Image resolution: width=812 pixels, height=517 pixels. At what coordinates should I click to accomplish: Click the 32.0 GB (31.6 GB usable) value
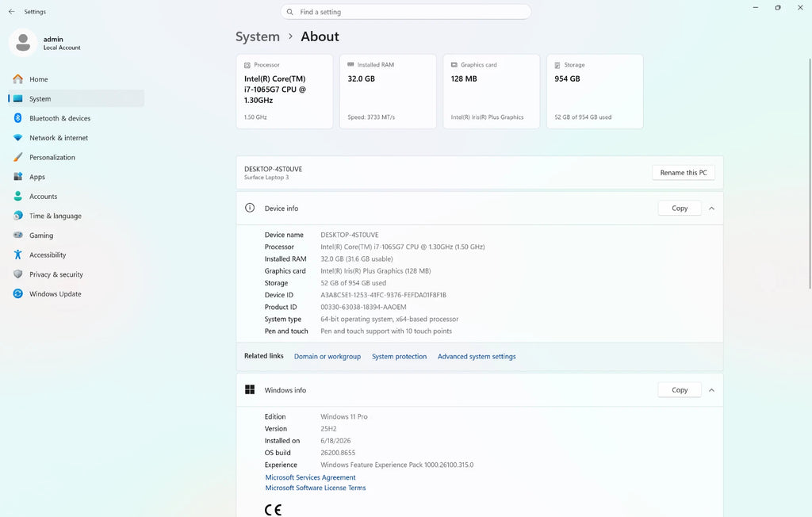[356, 258]
